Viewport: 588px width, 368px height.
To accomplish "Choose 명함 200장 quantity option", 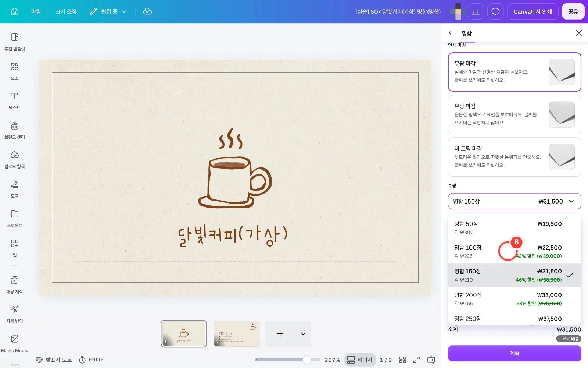I will [514, 299].
